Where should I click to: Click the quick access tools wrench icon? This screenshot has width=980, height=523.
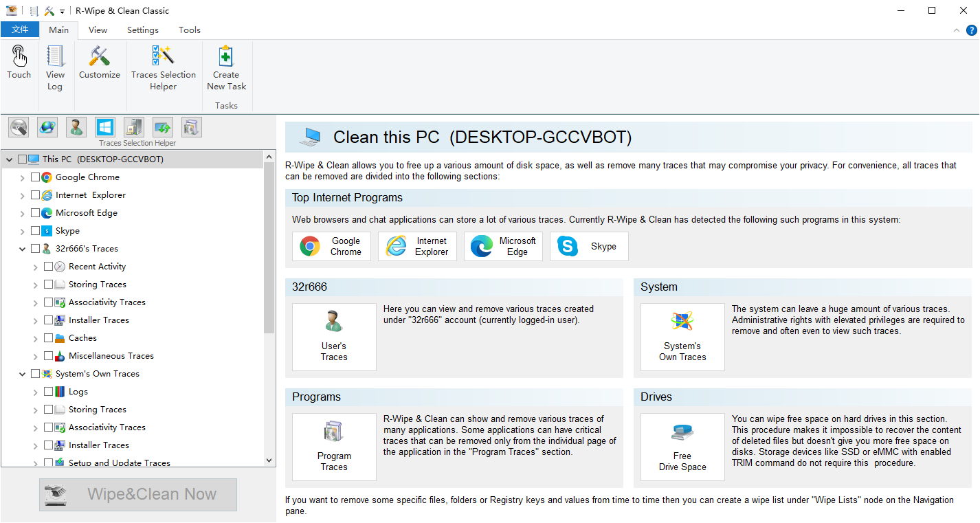[49, 11]
